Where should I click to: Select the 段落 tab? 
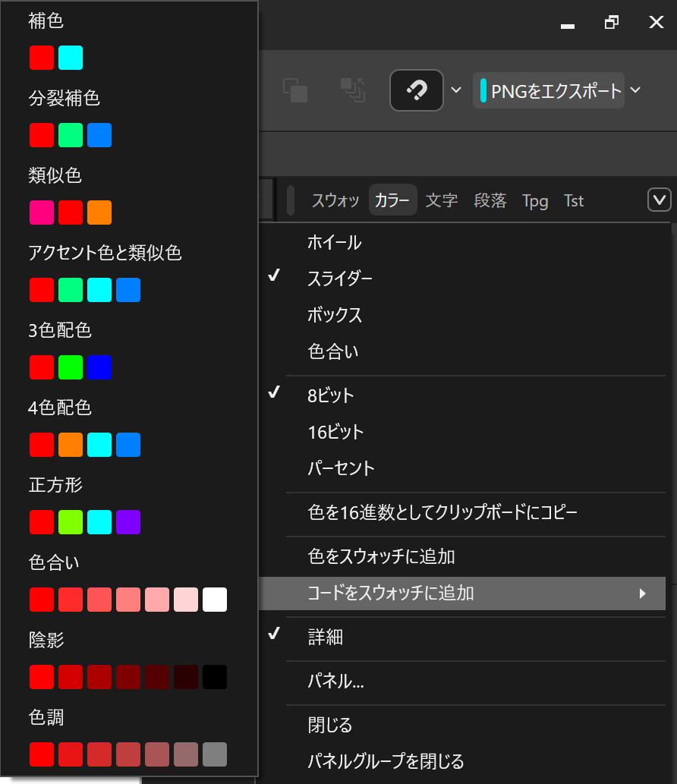(490, 200)
